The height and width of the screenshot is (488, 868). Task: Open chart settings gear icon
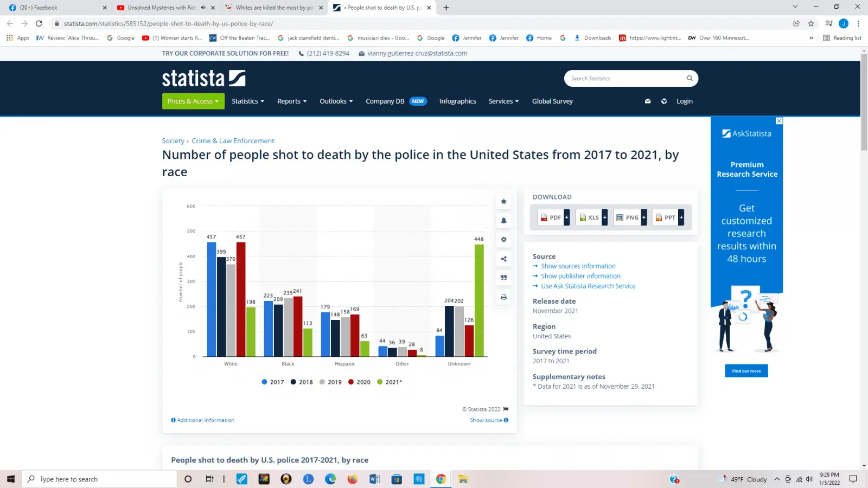coord(503,240)
